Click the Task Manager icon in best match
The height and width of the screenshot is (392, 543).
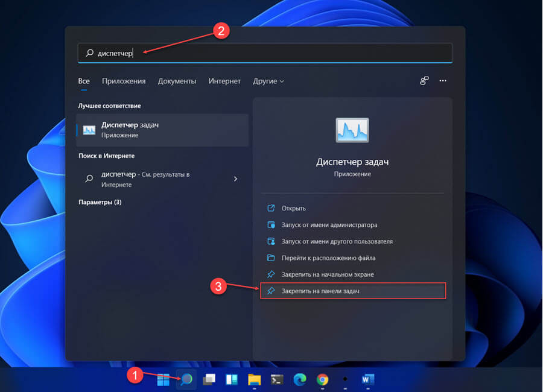89,130
